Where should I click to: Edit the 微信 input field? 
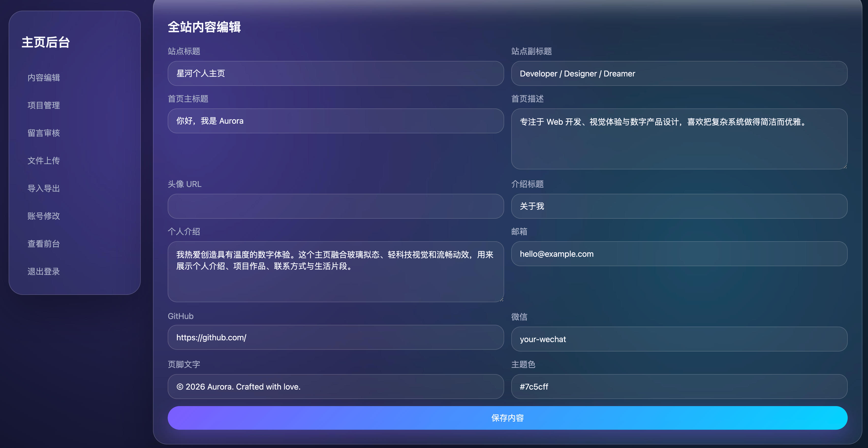coord(679,339)
